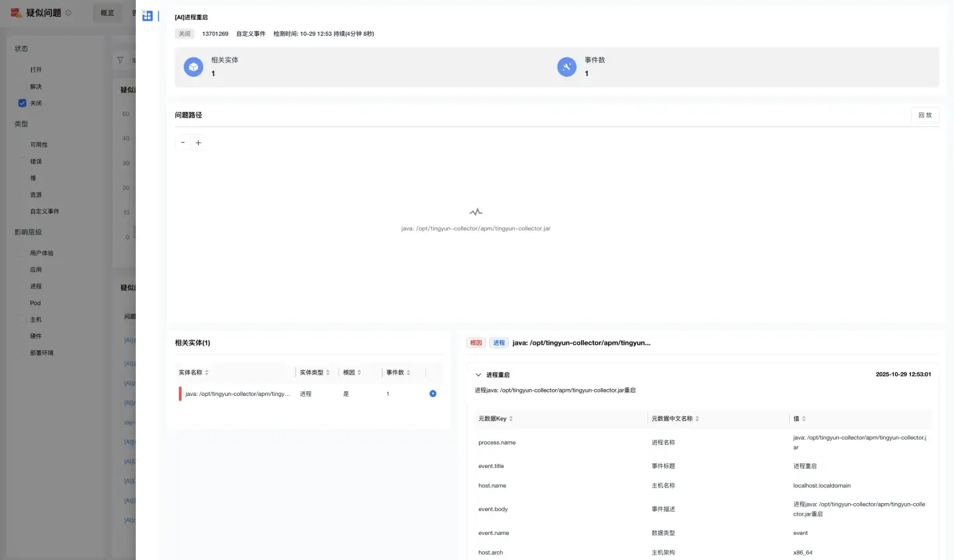Image resolution: width=954 pixels, height=560 pixels.
Task: Click the 进程 tag next to root cause
Action: pos(499,343)
